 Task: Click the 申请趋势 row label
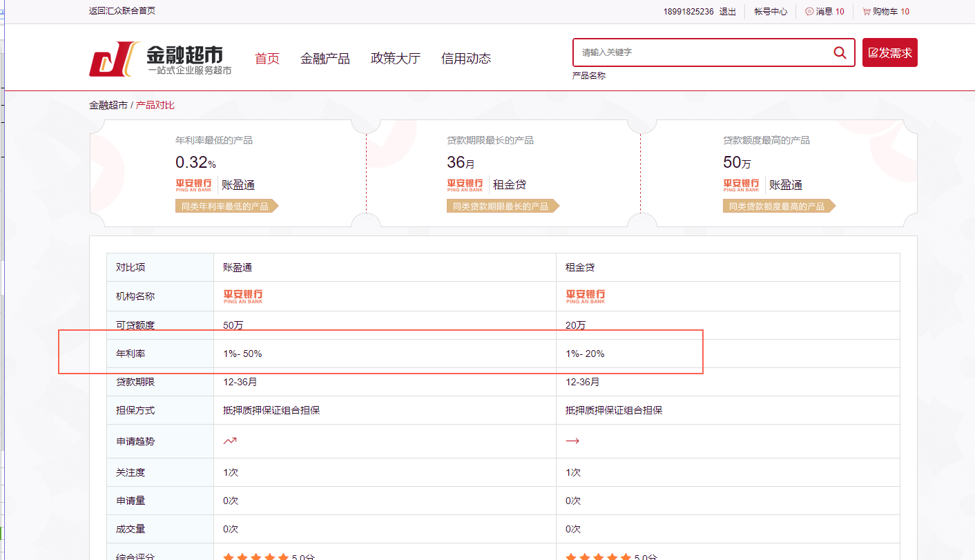coord(135,441)
